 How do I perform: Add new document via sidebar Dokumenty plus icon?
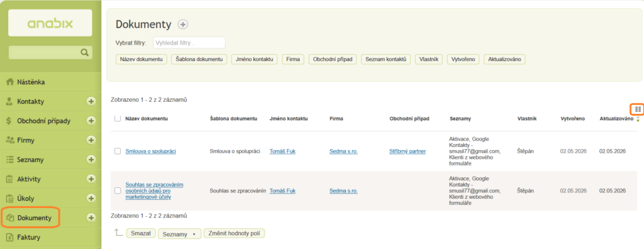click(91, 218)
